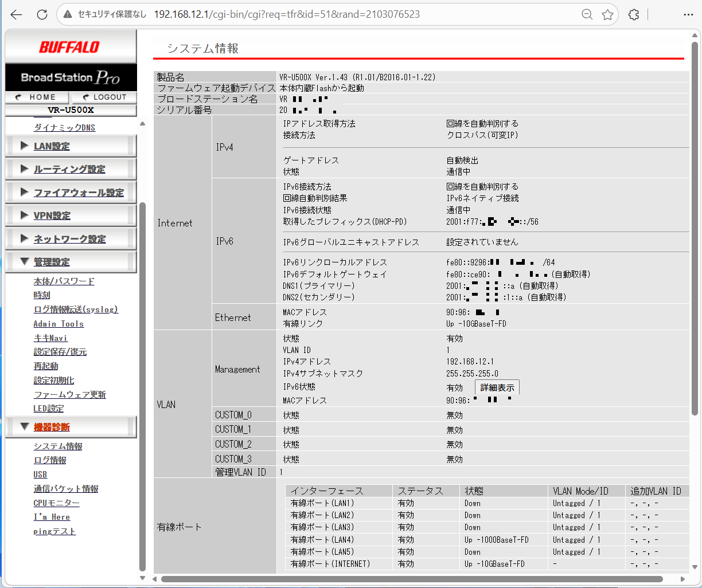
Task: Collapse the 機器診断 menu section
Action: 52,427
